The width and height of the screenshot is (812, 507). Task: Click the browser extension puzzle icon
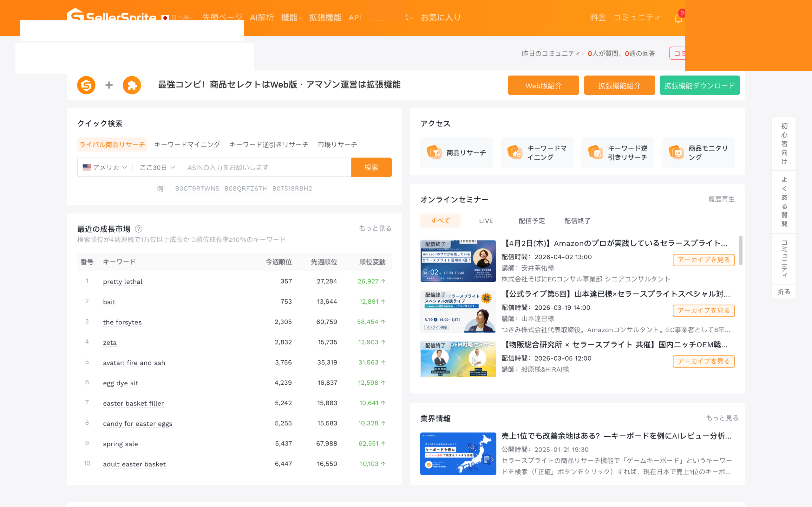[132, 85]
